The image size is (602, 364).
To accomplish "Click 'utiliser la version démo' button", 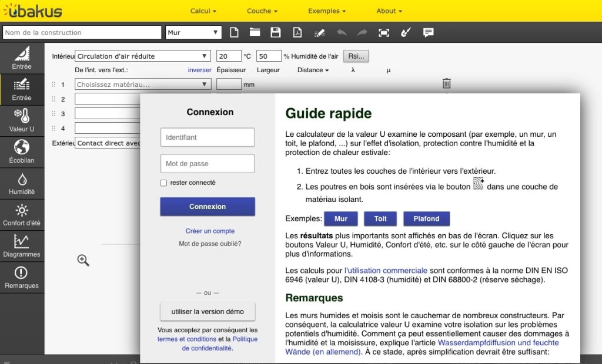I will 208,311.
